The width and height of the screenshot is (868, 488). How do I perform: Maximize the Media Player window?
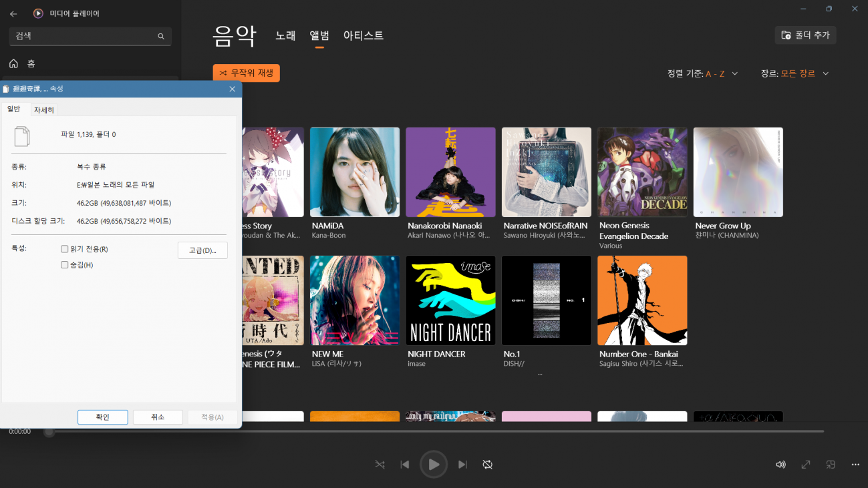829,9
